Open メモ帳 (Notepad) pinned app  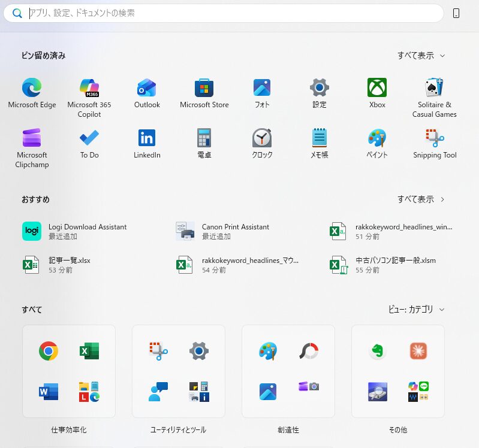pyautogui.click(x=319, y=143)
